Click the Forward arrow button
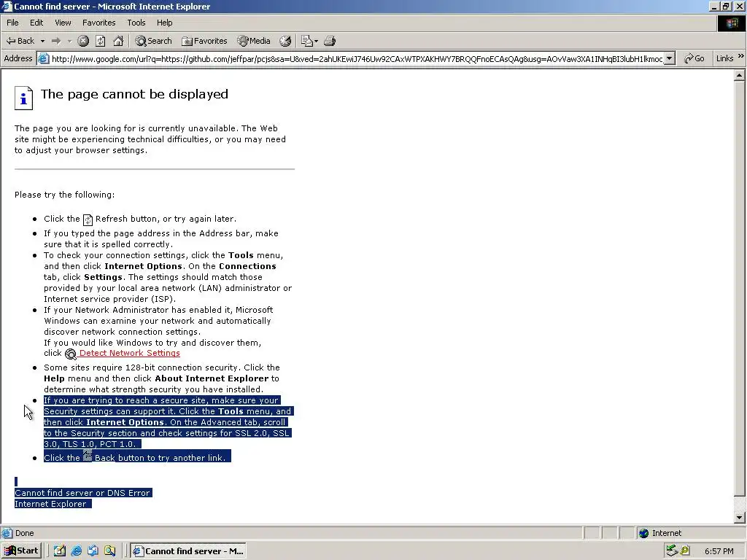 pyautogui.click(x=56, y=41)
